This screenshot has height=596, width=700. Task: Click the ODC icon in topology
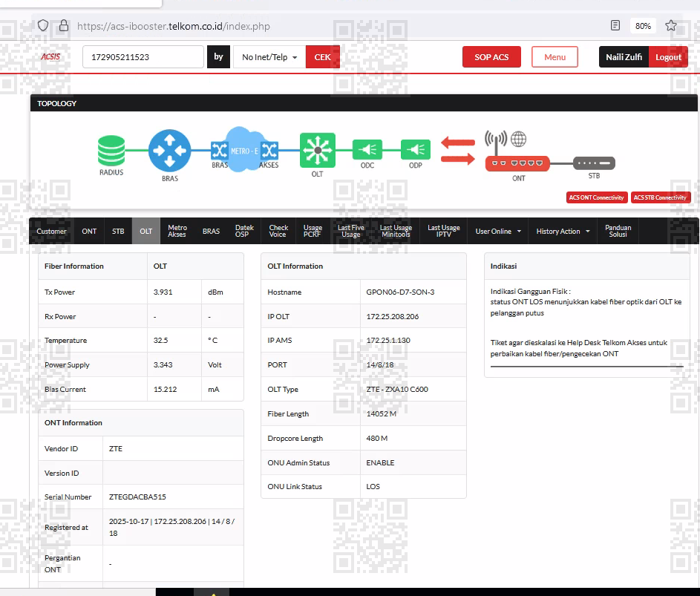click(367, 150)
